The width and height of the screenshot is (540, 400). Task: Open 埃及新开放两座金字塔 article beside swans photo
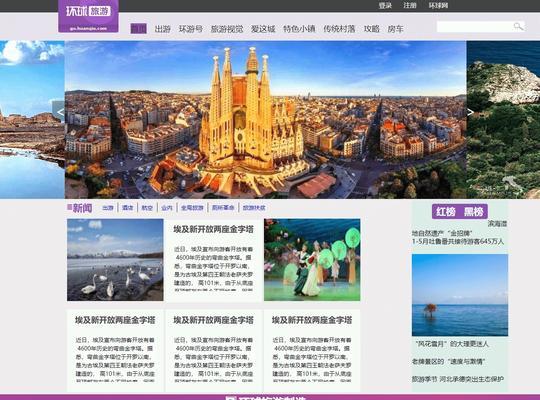pyautogui.click(x=214, y=260)
